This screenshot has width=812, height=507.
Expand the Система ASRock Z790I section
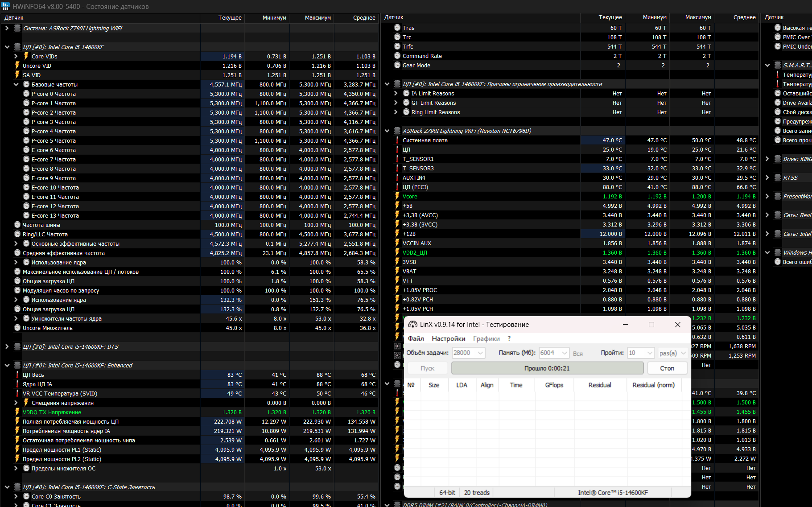tap(7, 28)
